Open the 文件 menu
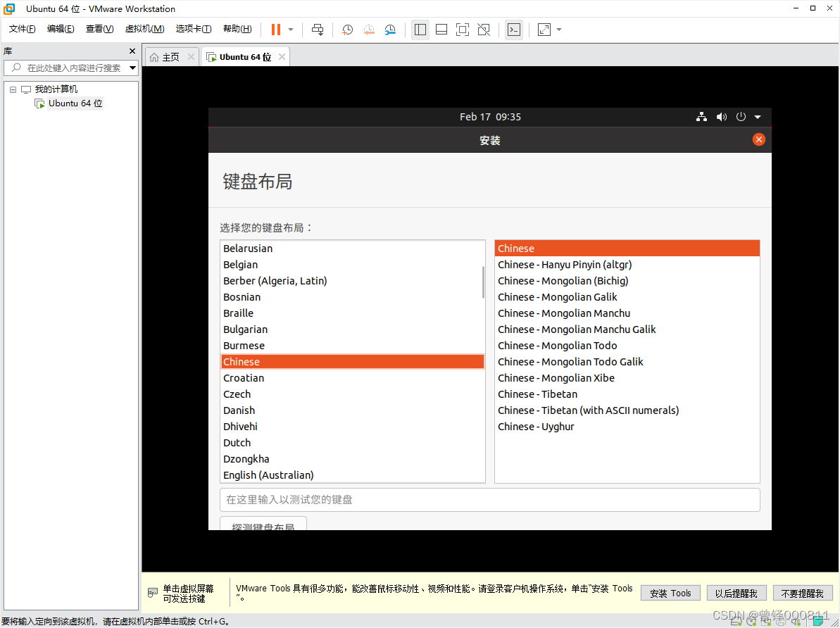Image resolution: width=840 pixels, height=628 pixels. coord(22,29)
